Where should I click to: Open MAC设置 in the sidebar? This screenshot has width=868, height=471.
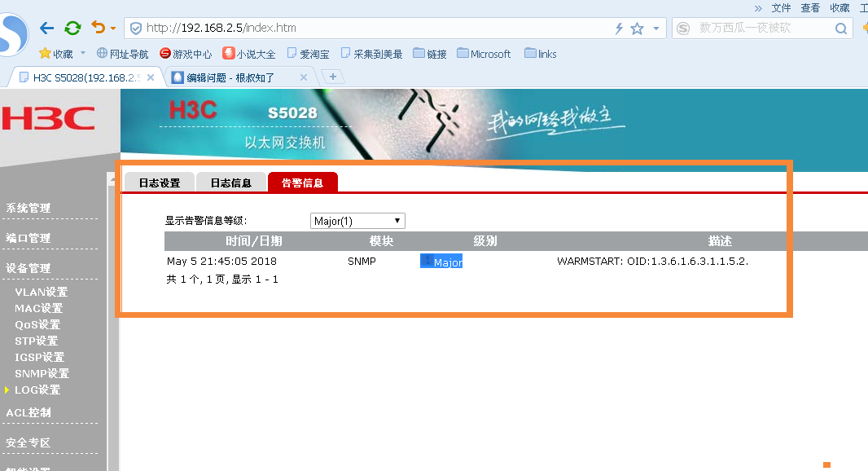pyautogui.click(x=39, y=308)
